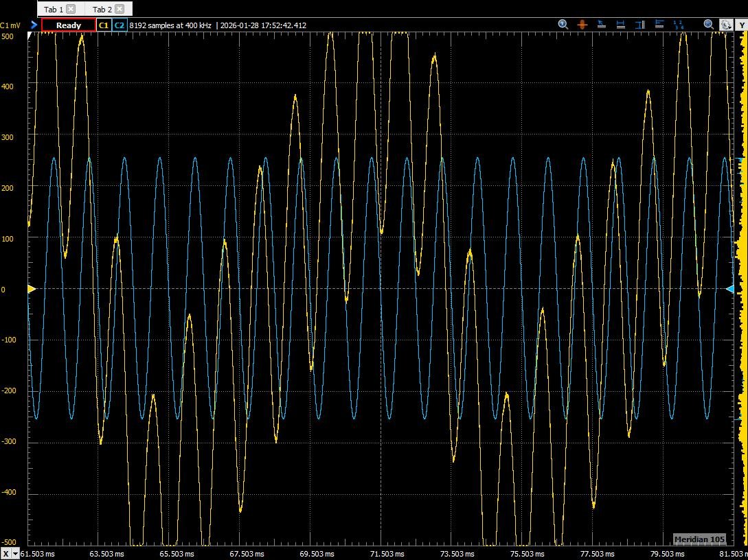
Task: Click the zoom magnifier icon in toolbar
Action: pyautogui.click(x=563, y=25)
